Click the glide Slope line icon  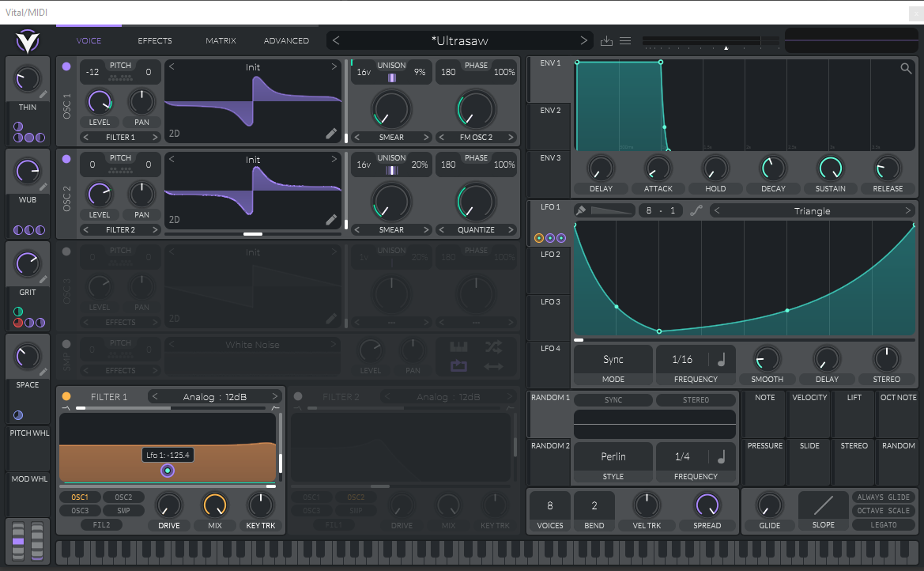pyautogui.click(x=824, y=505)
